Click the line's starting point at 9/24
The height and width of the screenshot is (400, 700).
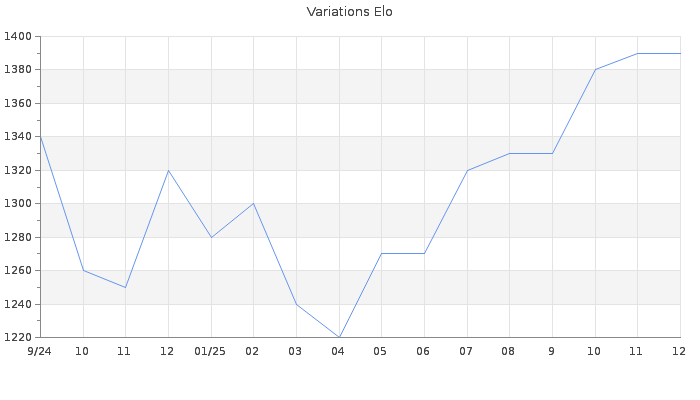tap(40, 137)
